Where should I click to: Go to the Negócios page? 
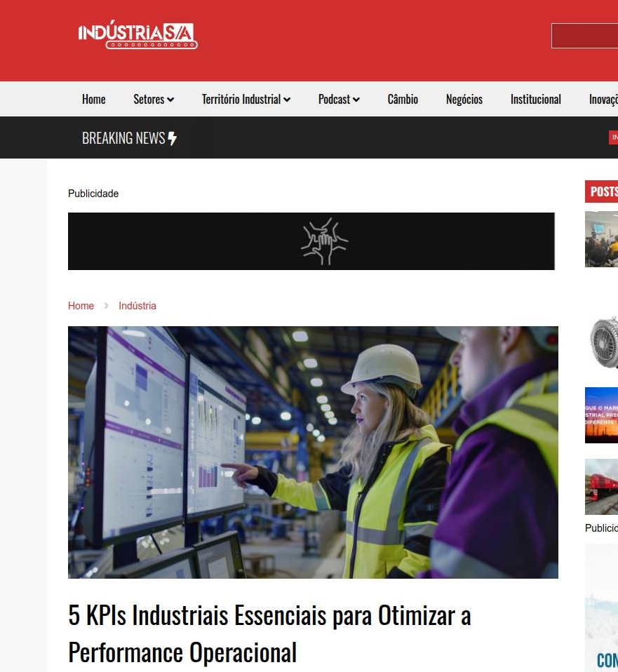click(464, 100)
